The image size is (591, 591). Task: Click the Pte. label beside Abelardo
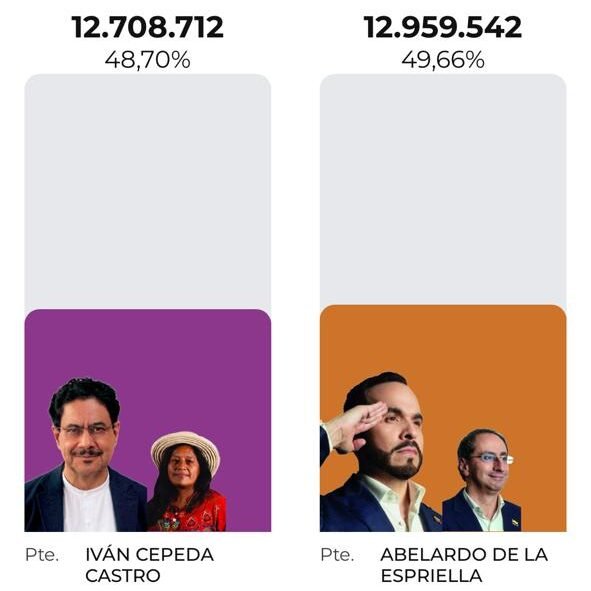[x=337, y=555]
